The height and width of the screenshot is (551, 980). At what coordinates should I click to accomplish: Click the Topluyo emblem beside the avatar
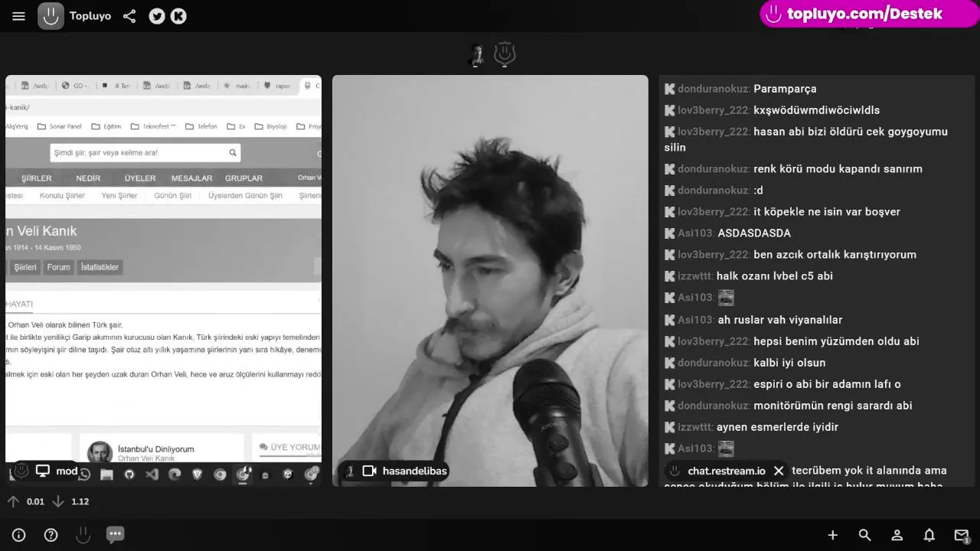[x=504, y=55]
